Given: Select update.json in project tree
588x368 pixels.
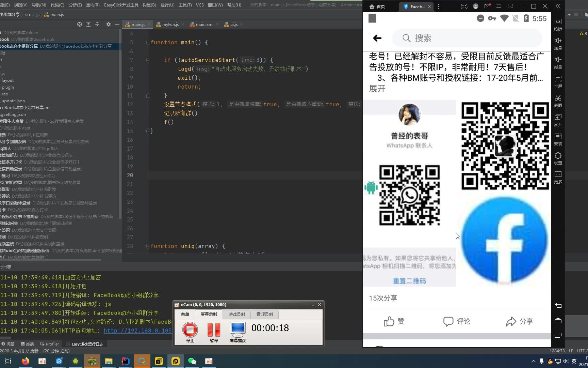Looking at the screenshot, I should 13,101.
